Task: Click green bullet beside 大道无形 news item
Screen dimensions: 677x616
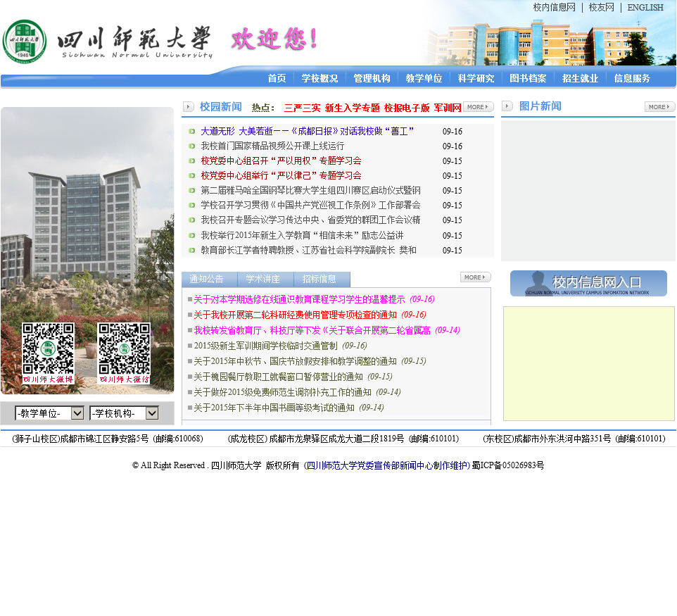Action: point(191,132)
